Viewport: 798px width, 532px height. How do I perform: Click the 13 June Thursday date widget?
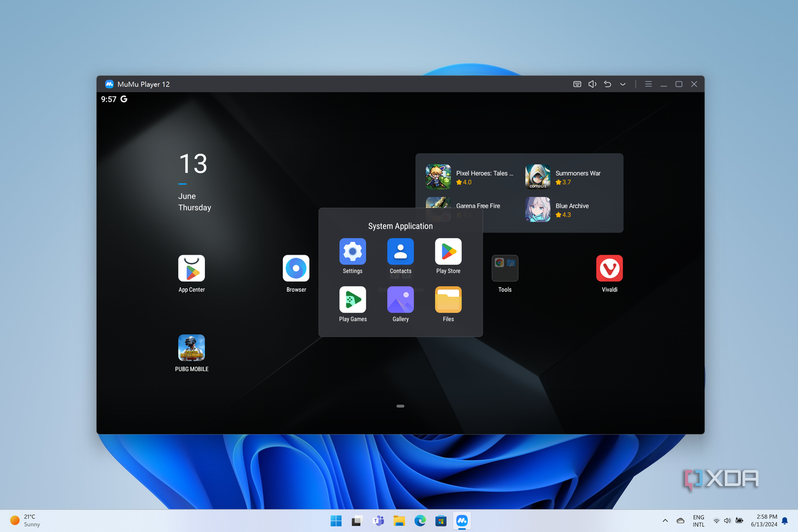[194, 182]
